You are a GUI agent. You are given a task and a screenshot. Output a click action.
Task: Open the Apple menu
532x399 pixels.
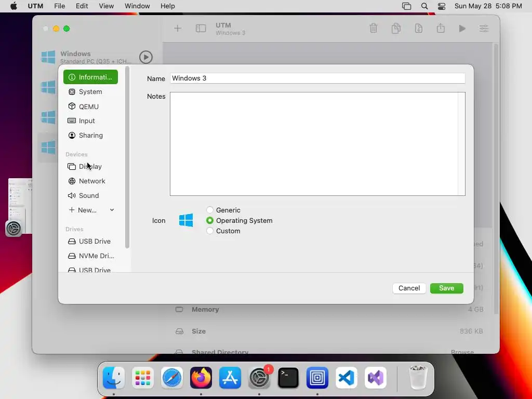[14, 6]
